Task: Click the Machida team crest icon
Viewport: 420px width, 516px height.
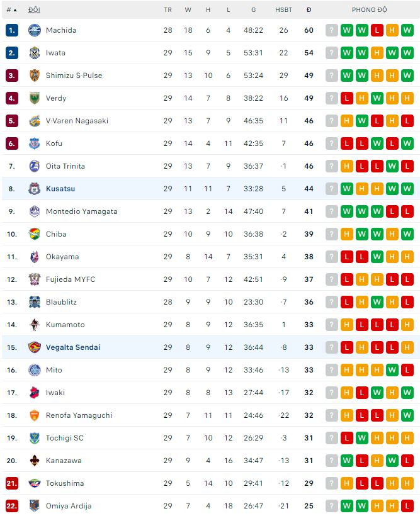Action: (35, 30)
